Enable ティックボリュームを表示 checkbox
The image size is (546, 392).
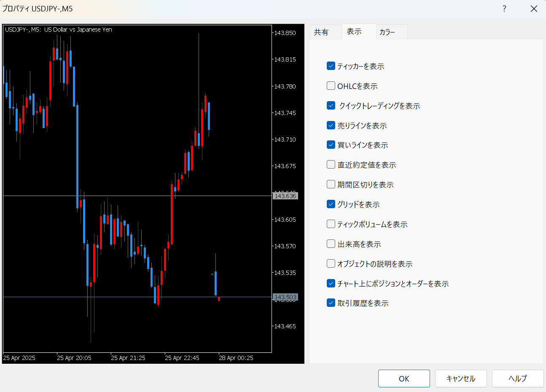(331, 224)
